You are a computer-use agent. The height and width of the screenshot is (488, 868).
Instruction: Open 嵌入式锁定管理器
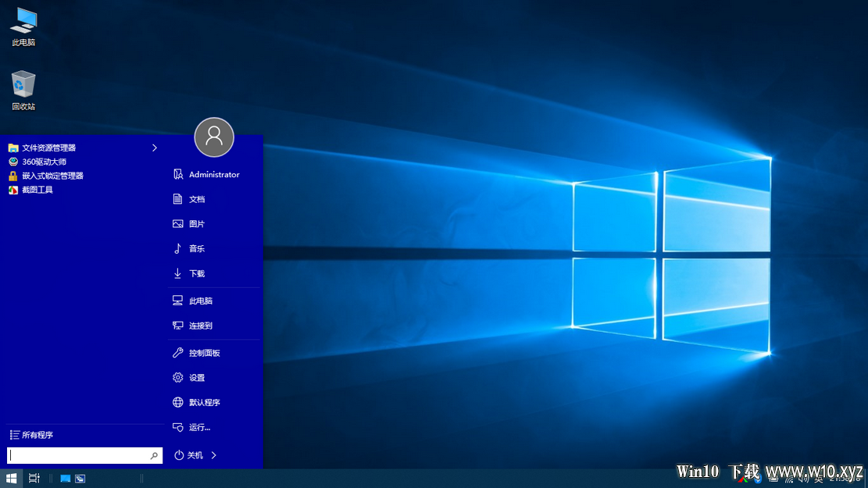click(46, 176)
